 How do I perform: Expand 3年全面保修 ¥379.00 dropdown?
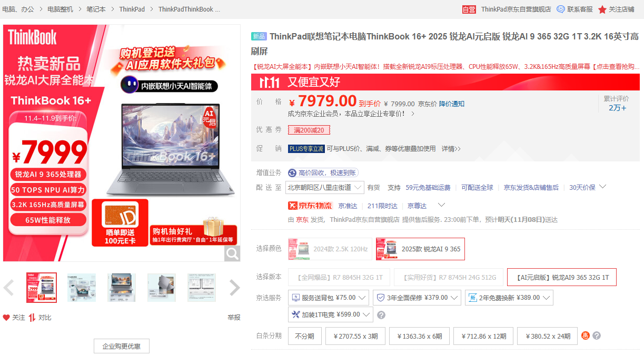tap(417, 298)
